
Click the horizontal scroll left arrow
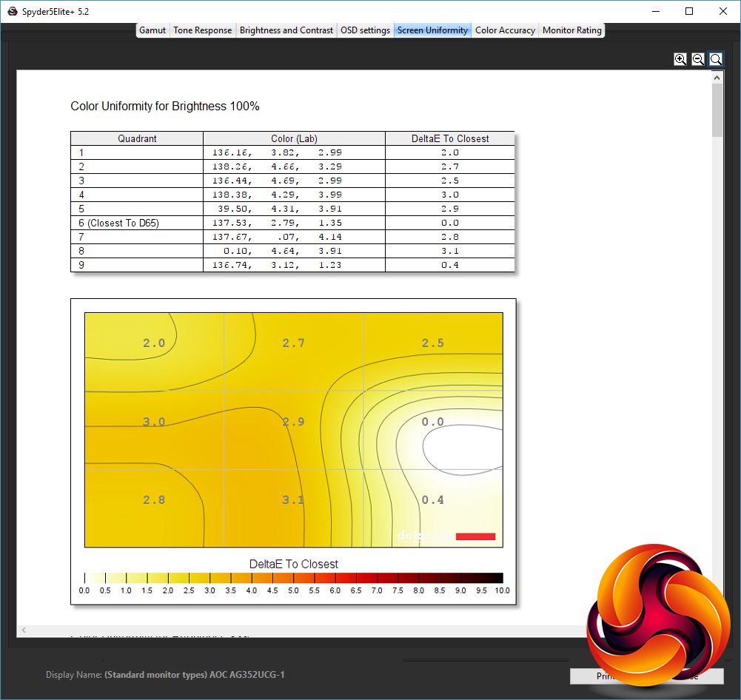tap(24, 630)
